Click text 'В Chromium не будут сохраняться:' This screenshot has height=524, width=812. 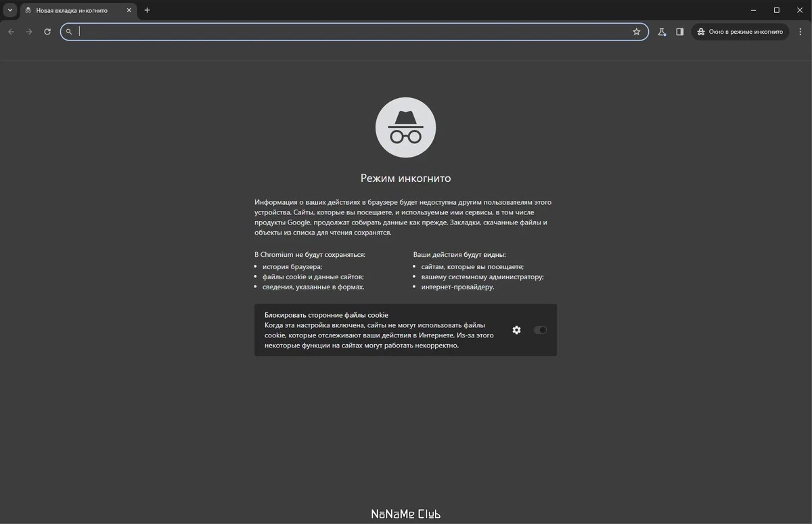click(x=310, y=255)
